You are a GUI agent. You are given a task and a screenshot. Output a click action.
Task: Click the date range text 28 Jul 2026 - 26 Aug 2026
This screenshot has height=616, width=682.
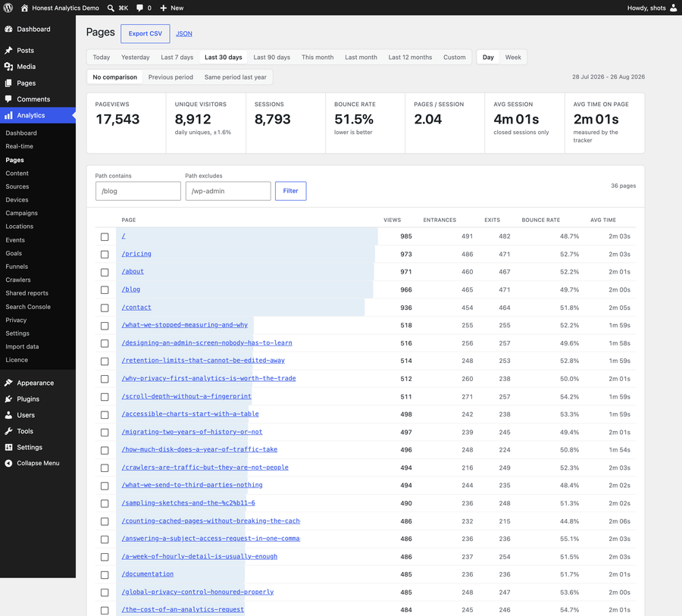[608, 77]
